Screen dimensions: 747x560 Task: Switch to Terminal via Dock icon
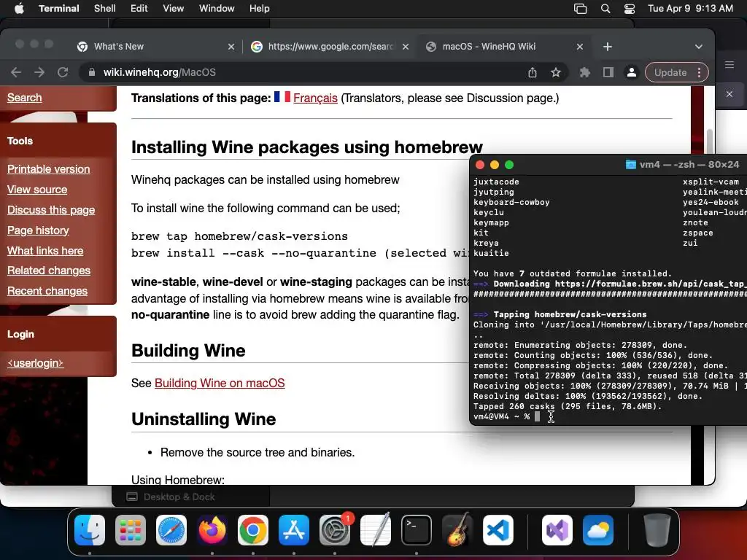click(417, 530)
